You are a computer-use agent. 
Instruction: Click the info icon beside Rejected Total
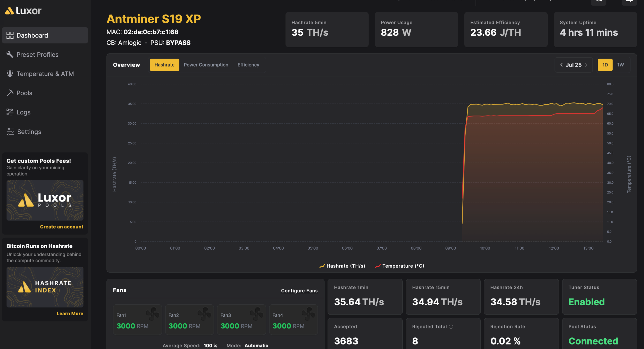click(x=451, y=327)
